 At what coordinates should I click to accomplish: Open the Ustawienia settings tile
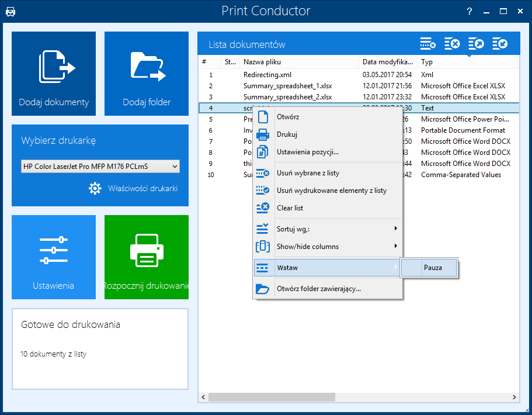(x=54, y=257)
